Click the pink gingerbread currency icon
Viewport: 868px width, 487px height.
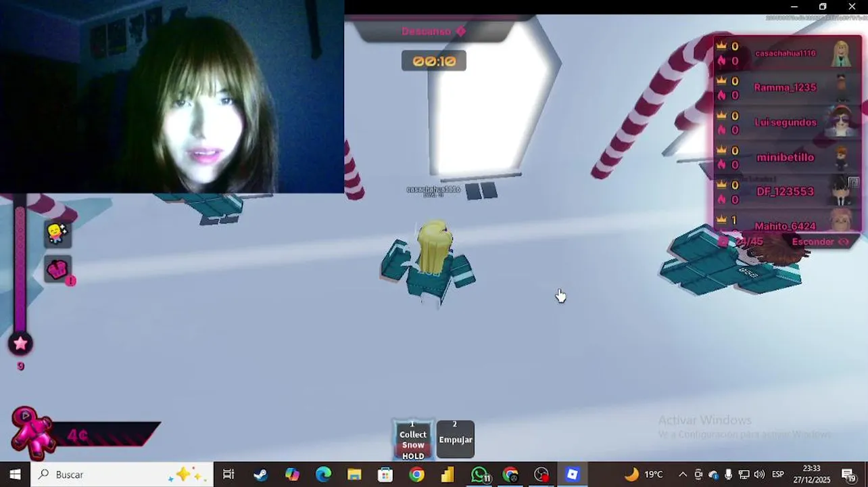[32, 433]
